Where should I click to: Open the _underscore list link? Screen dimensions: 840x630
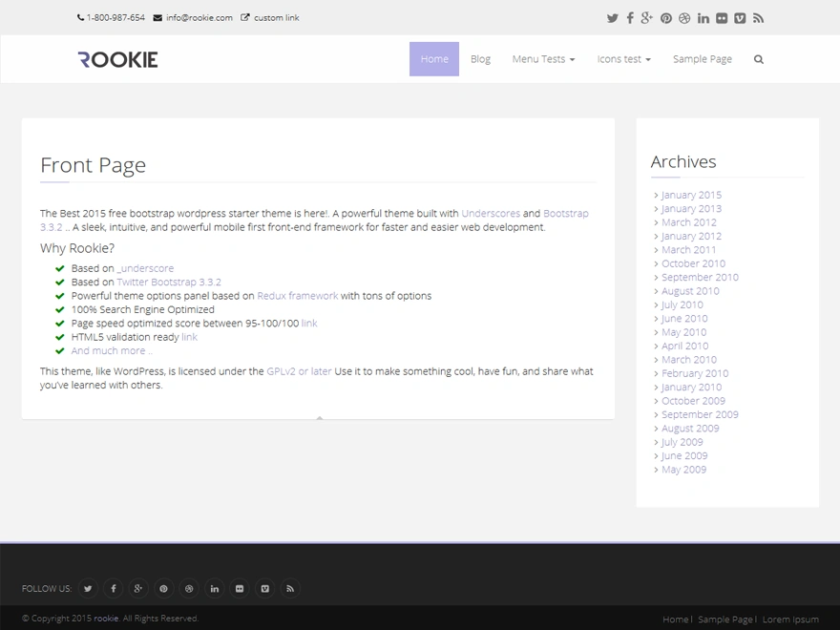pyautogui.click(x=145, y=268)
